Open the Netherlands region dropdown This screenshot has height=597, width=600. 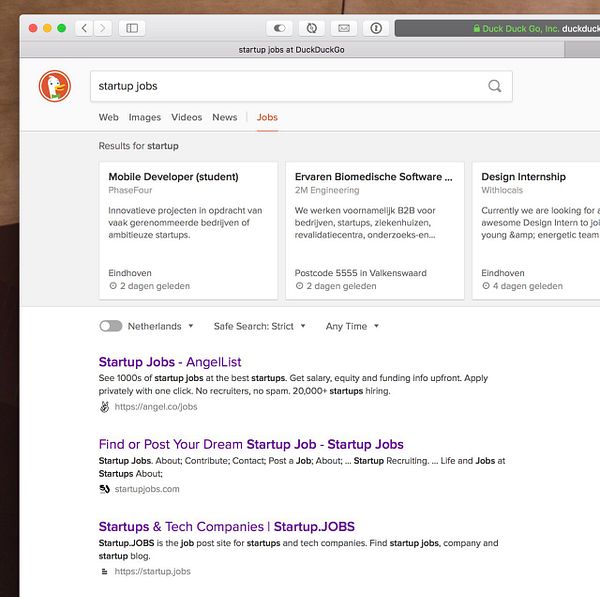tap(160, 326)
